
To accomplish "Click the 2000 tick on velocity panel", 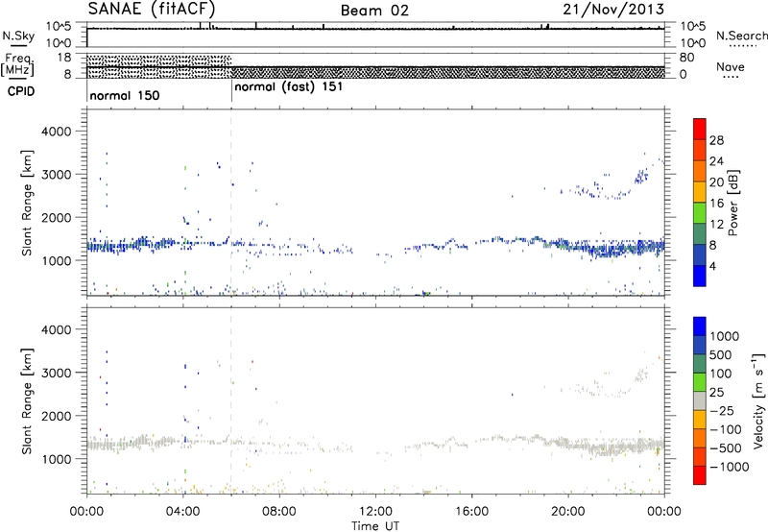I will click(57, 416).
